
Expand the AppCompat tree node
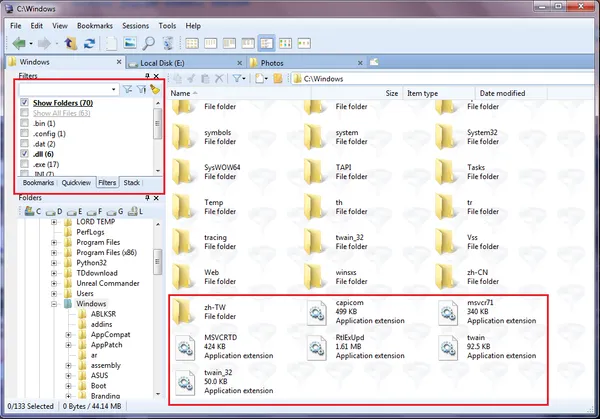68,335
